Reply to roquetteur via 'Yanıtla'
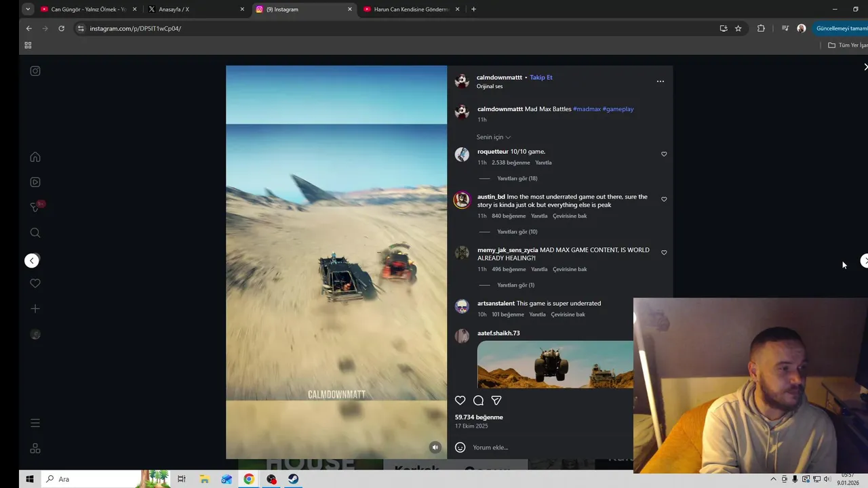Screen dimensions: 868x488 point(543,163)
